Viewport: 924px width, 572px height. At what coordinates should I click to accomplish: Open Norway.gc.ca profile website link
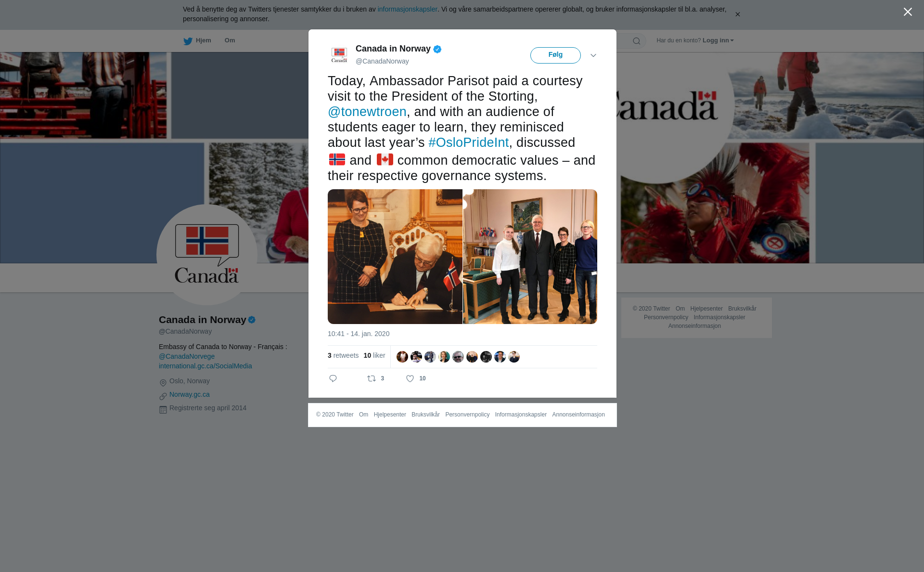point(190,394)
